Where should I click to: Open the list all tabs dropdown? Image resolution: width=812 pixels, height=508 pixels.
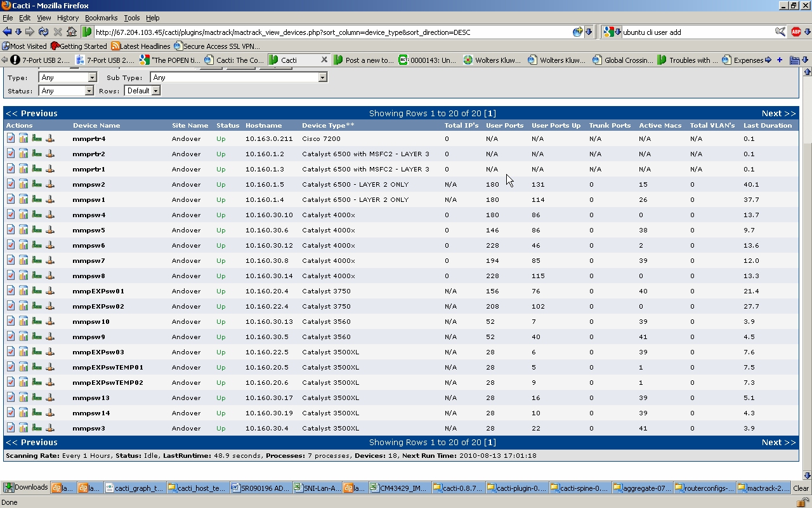pos(805,60)
